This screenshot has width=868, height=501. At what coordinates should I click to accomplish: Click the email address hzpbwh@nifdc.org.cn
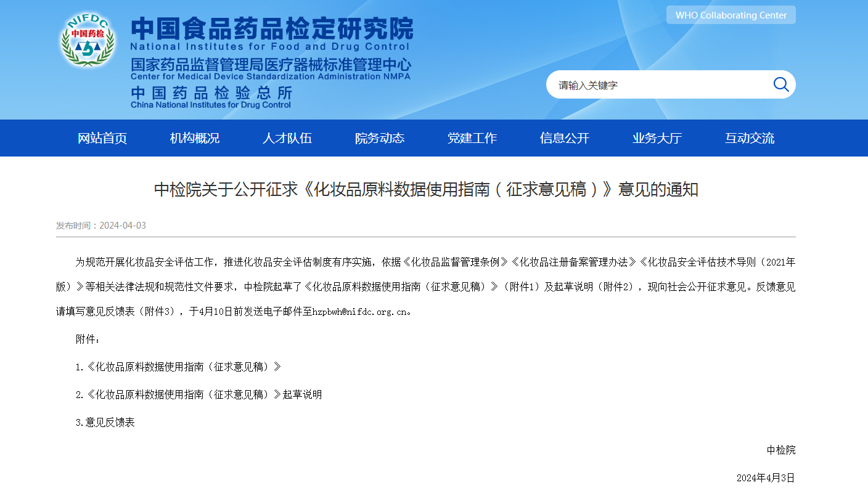click(359, 311)
